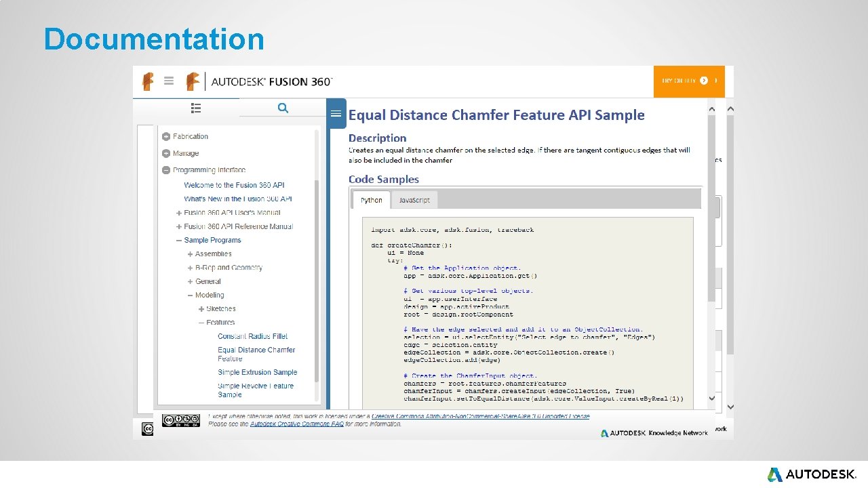868x488 pixels.
Task: Click the Autodesk Knowledge Network logo
Action: pos(654,432)
